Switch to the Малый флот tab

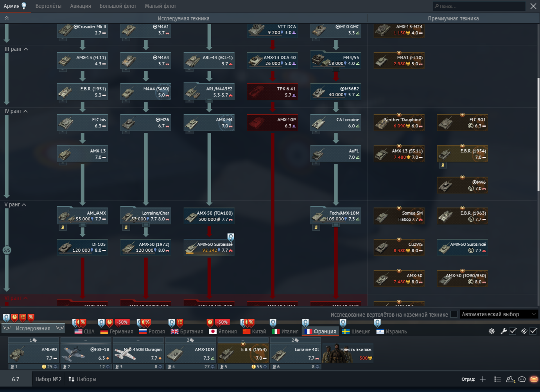(x=161, y=6)
